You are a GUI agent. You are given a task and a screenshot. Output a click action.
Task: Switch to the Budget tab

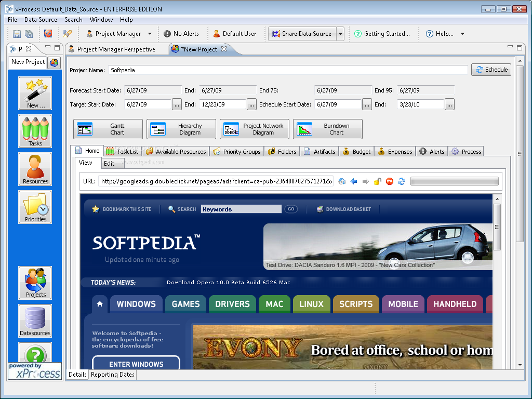point(356,151)
